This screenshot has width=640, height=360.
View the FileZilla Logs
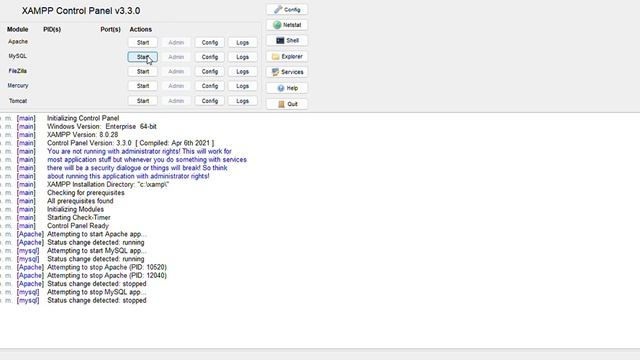click(242, 71)
